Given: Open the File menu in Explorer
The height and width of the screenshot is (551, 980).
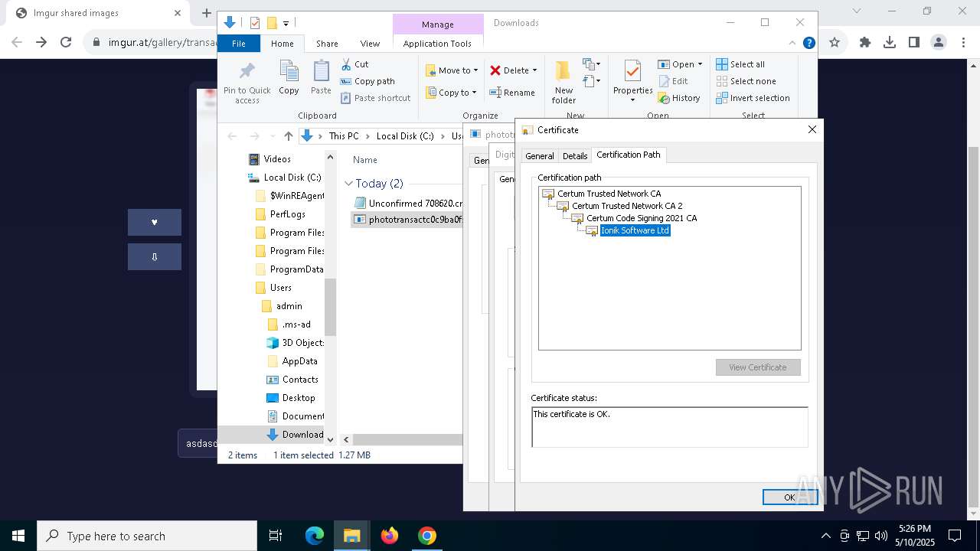Looking at the screenshot, I should pyautogui.click(x=239, y=44).
